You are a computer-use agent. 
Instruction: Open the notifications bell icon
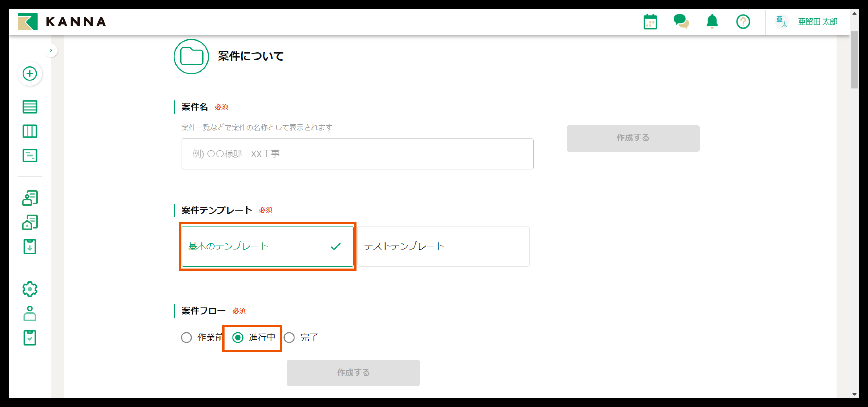[x=712, y=22]
